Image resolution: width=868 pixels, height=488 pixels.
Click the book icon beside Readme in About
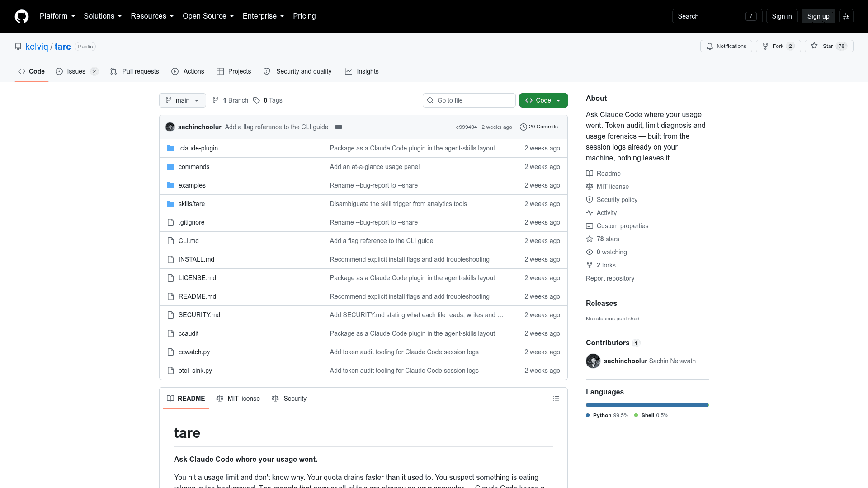pyautogui.click(x=590, y=174)
